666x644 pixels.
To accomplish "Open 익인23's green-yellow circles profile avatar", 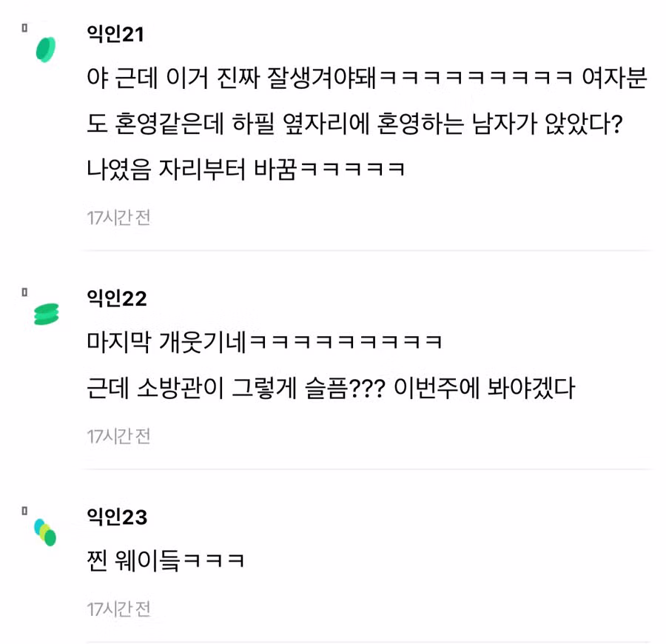I will pyautogui.click(x=45, y=531).
